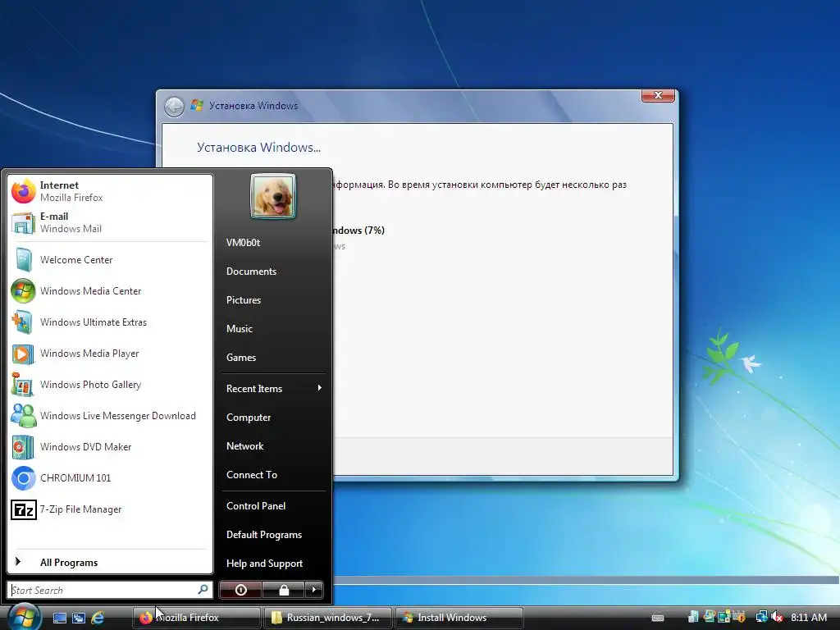
Task: Open 7-Zip File Manager
Action: (x=110, y=509)
